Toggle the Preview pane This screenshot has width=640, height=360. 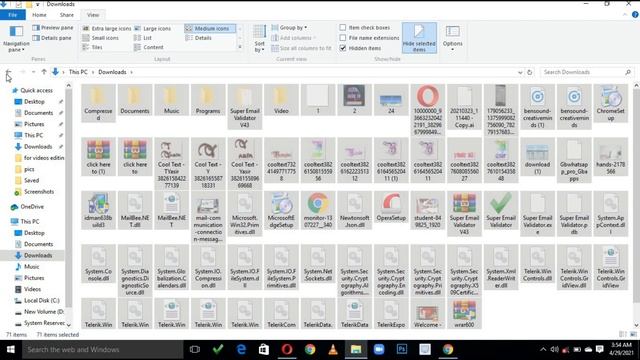(53, 28)
